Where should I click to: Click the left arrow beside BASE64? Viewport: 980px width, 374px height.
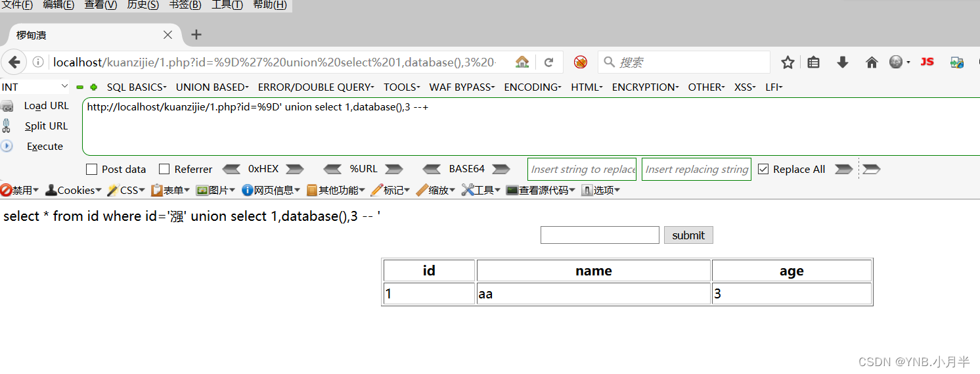(432, 169)
